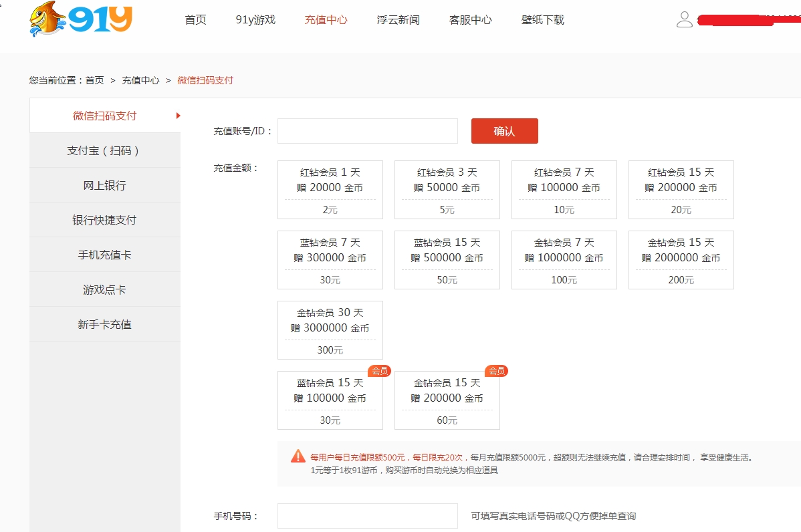Click the orange warning triangle icon
The width and height of the screenshot is (801, 532).
(x=298, y=456)
